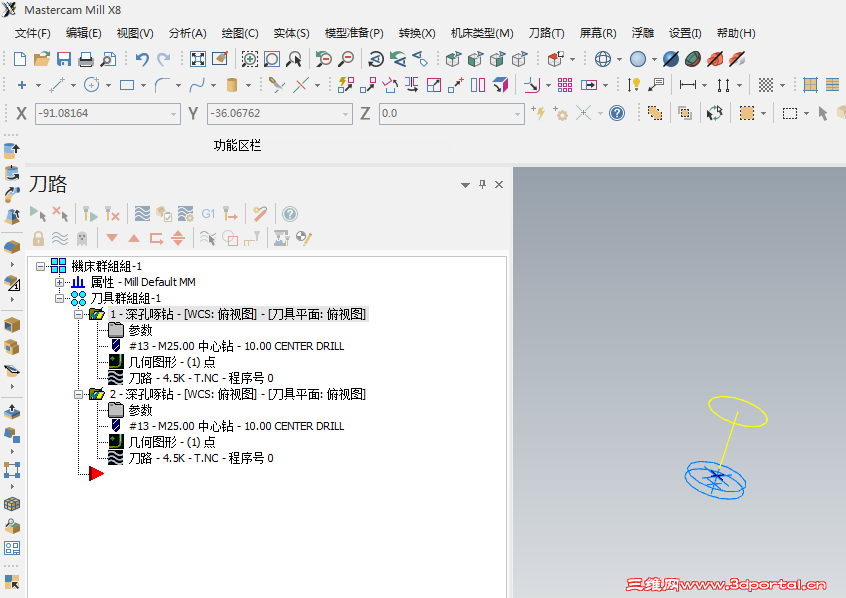Click the shaded sphere display icon
Image resolution: width=846 pixels, height=598 pixels.
click(x=638, y=59)
